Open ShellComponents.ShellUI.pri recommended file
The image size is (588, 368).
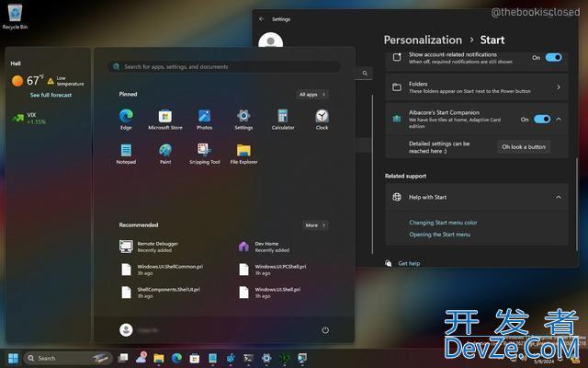click(x=160, y=293)
